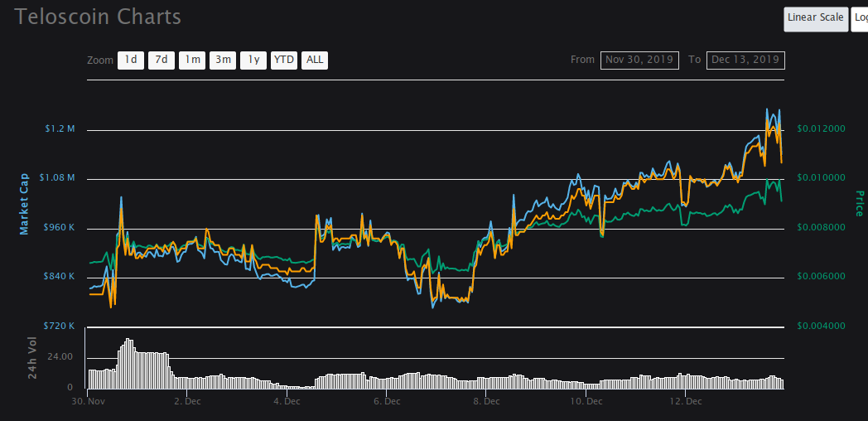Screen dimensions: 868x421
Task: Click the tallest volume bar on Nov 30
Action: click(128, 363)
